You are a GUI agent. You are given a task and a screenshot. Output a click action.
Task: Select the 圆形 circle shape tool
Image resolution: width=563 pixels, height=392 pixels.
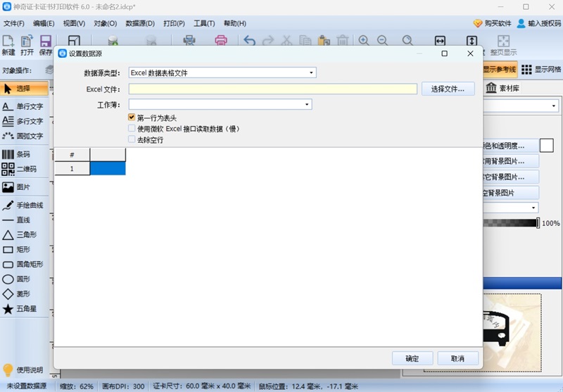tap(17, 279)
